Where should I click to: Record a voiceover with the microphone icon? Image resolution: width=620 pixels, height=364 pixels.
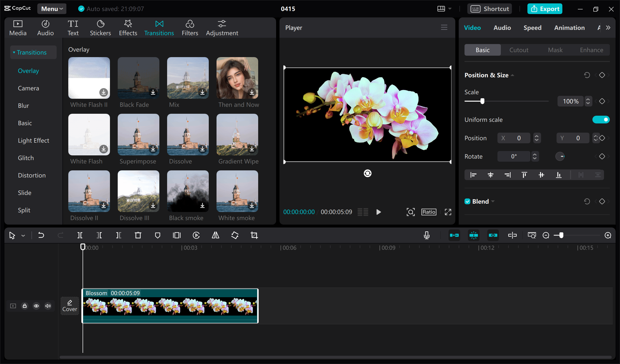[x=426, y=235]
